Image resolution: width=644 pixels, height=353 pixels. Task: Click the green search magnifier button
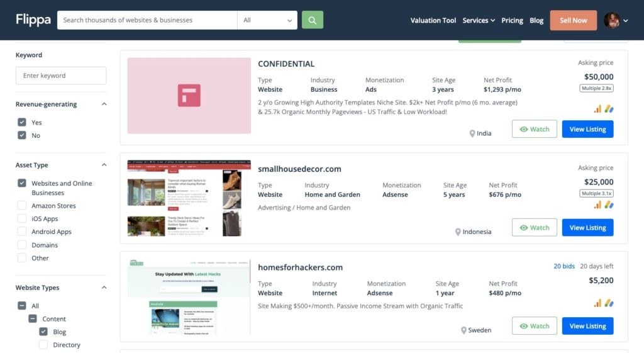point(312,20)
